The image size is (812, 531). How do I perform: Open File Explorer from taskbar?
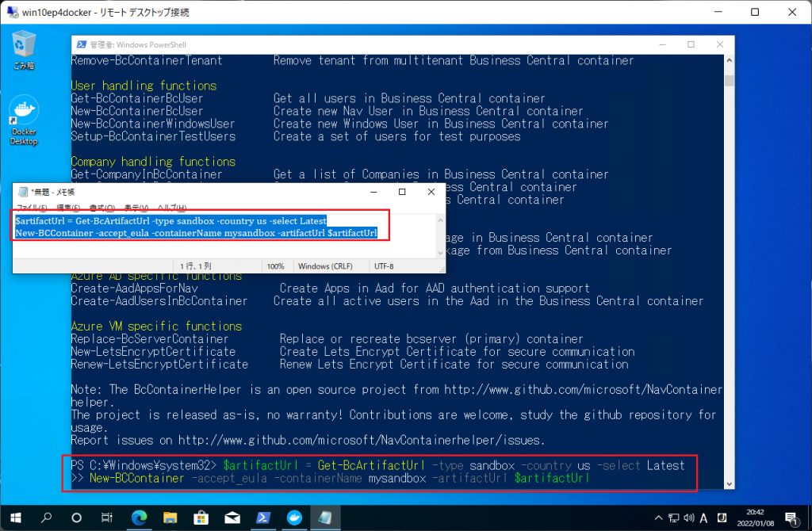click(170, 518)
